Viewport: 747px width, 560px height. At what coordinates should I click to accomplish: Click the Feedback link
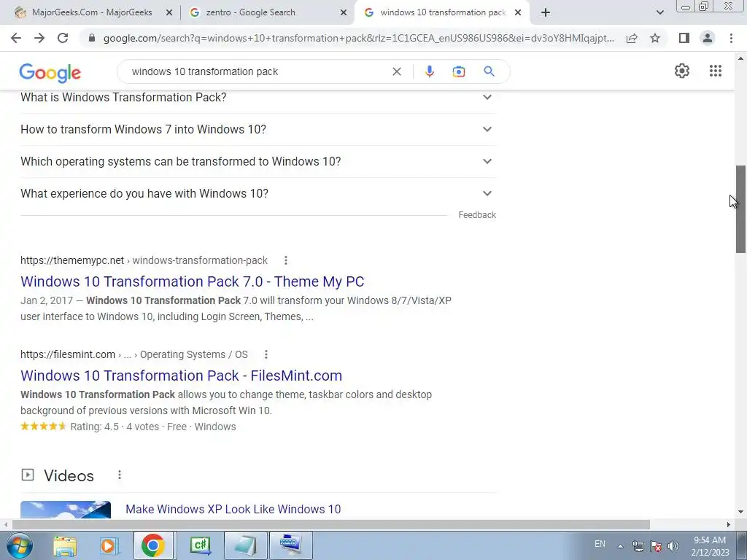477,215
